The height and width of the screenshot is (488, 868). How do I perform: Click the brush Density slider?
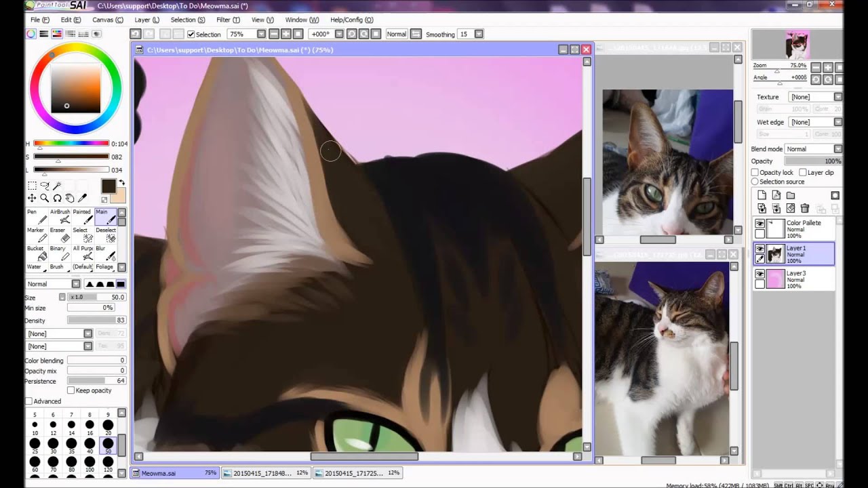pyautogui.click(x=96, y=321)
